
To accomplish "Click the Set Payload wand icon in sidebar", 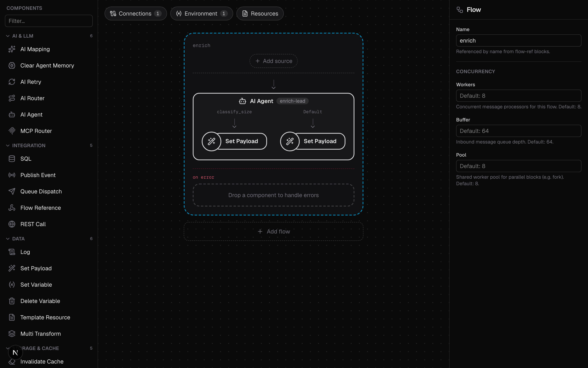I will click(x=12, y=268).
